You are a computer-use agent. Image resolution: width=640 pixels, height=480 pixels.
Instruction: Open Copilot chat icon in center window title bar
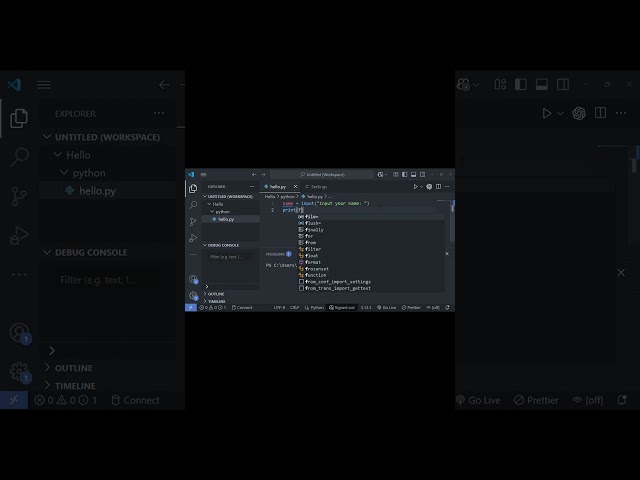click(x=380, y=174)
